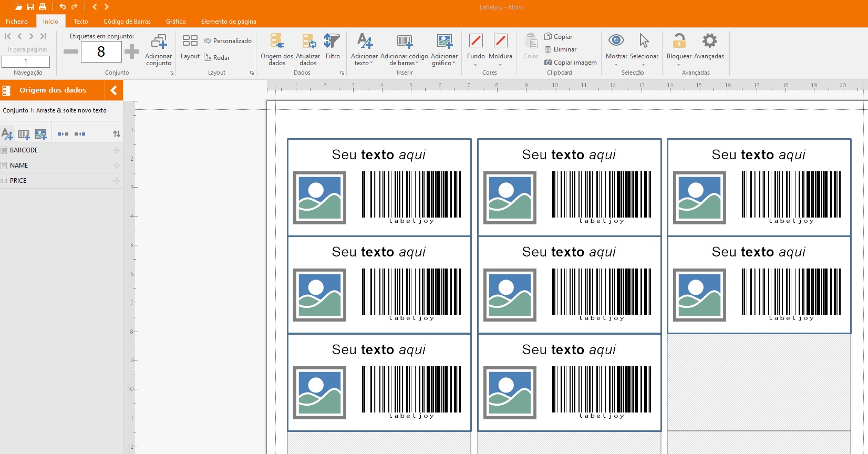Click the Copiar imagem button
Viewport: 868px width, 454px height.
pos(571,63)
